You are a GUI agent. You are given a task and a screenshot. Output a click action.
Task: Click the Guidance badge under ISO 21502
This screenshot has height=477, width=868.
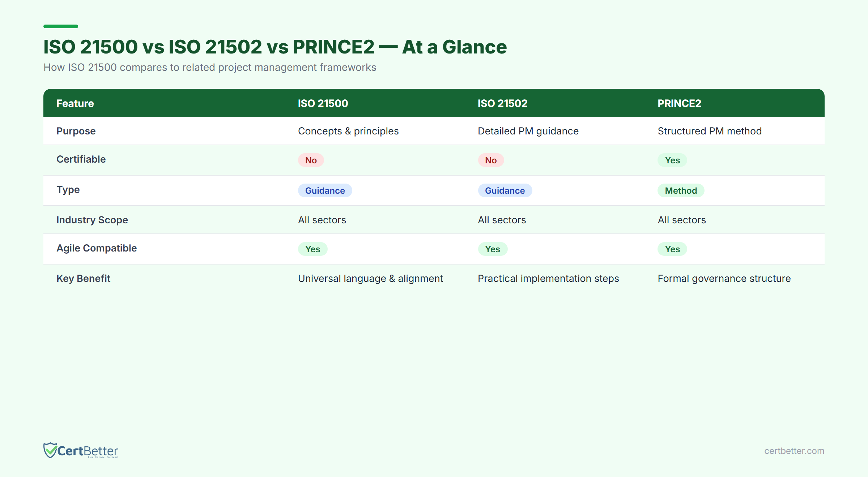tap(505, 190)
